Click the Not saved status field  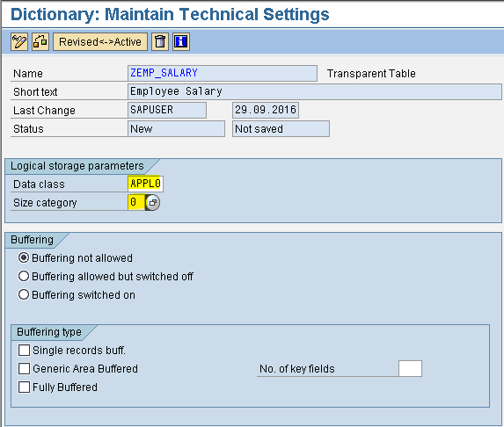click(281, 129)
